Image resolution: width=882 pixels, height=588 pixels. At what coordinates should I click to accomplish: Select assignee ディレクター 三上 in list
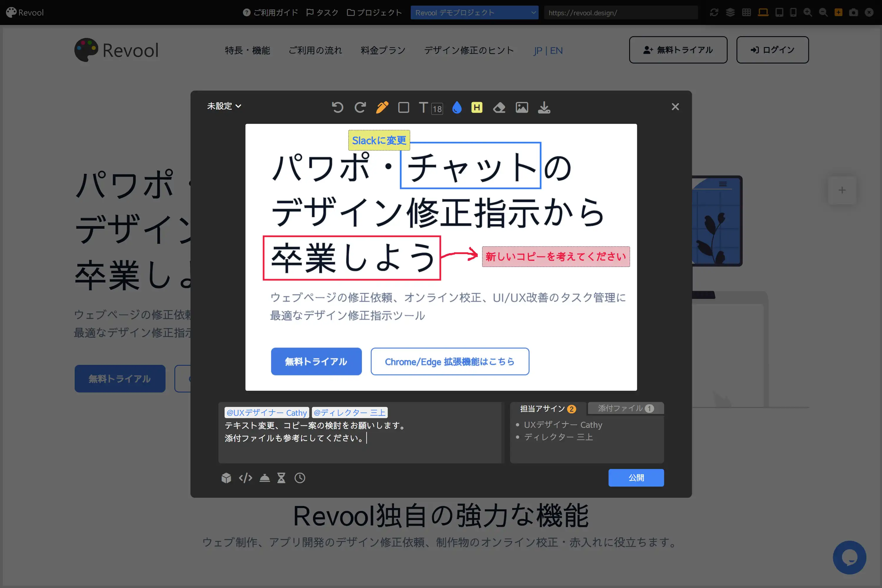(x=558, y=437)
